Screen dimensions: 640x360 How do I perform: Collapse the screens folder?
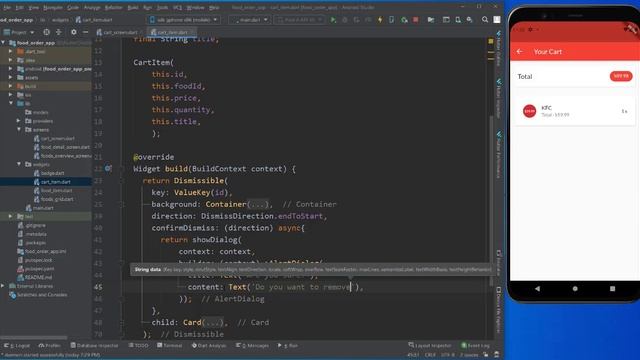19,129
